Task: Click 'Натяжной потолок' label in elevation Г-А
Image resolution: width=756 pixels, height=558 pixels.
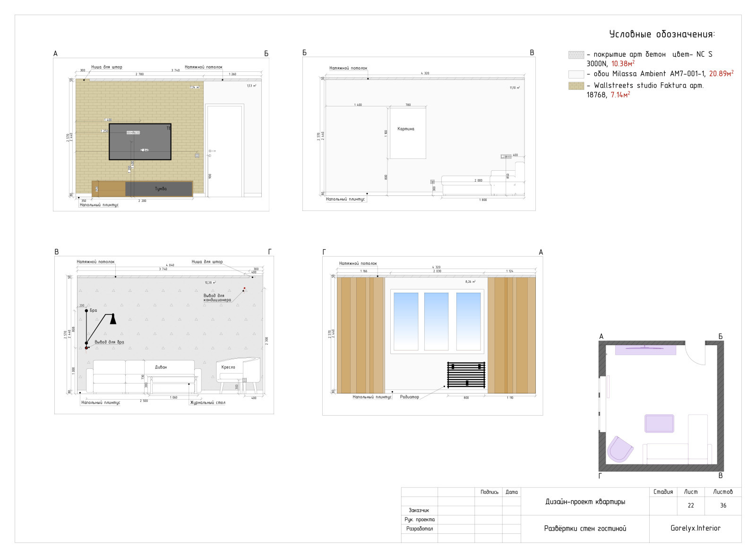Action: 358,263
